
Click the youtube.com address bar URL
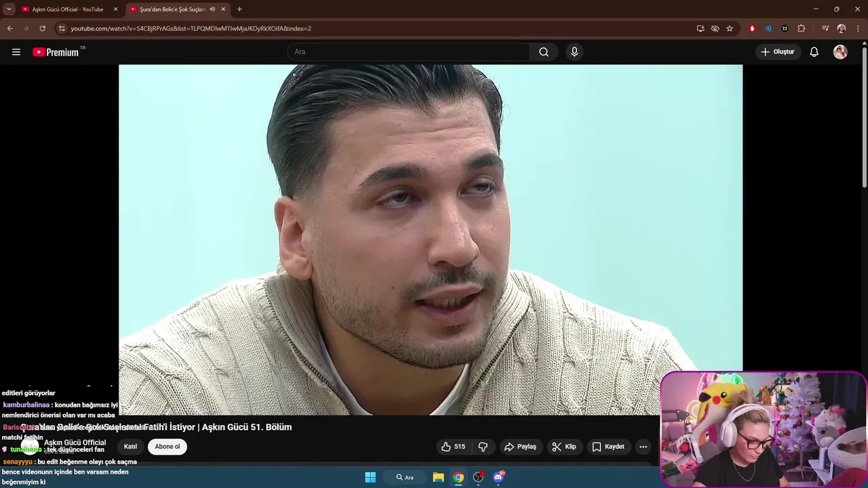[x=191, y=28]
